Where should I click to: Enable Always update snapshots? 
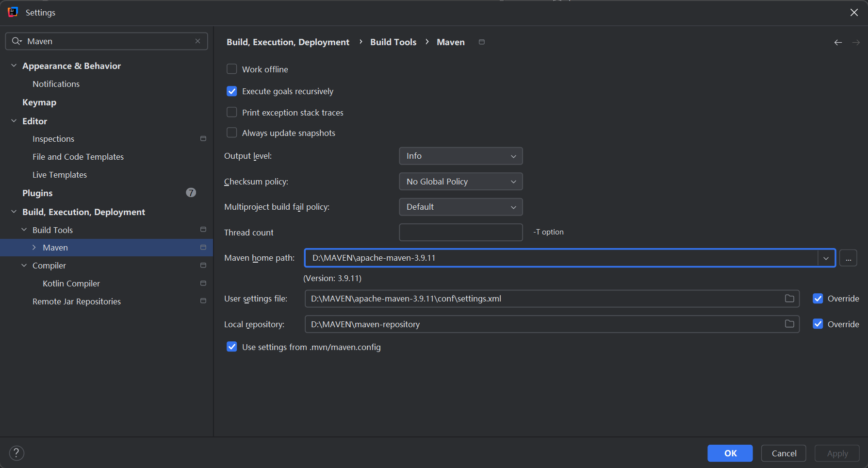[232, 133]
